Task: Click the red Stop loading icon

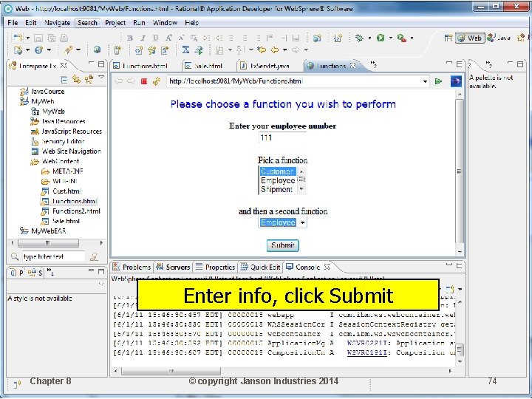Action: coord(144,81)
